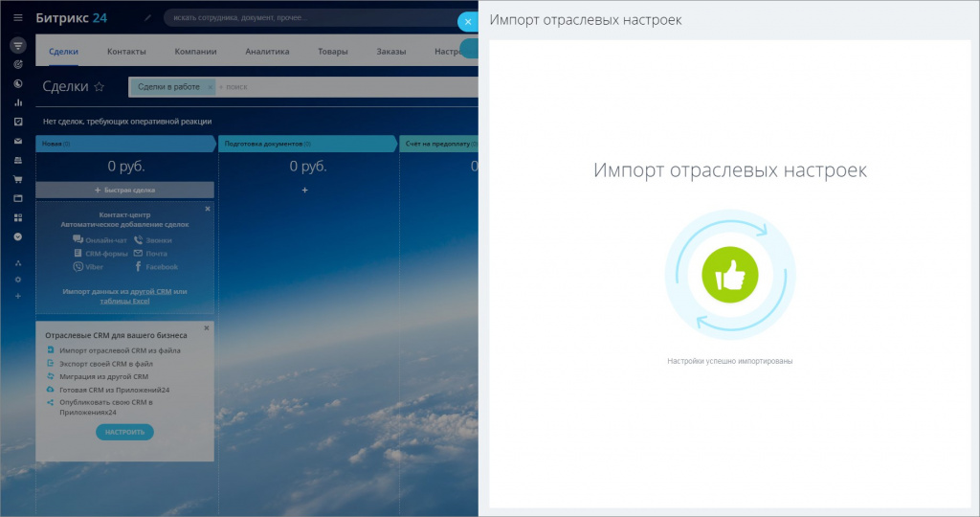Click the Звонки phone icon

click(138, 240)
